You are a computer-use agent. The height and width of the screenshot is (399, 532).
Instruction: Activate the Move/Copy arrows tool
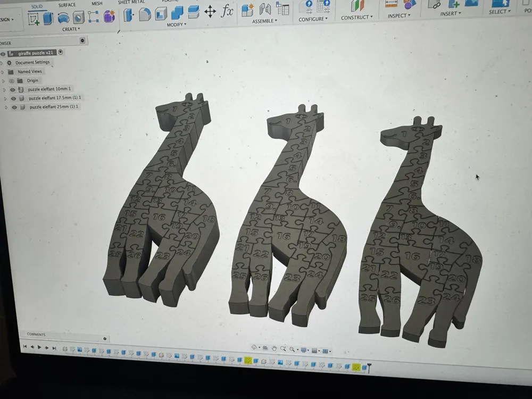pos(210,12)
